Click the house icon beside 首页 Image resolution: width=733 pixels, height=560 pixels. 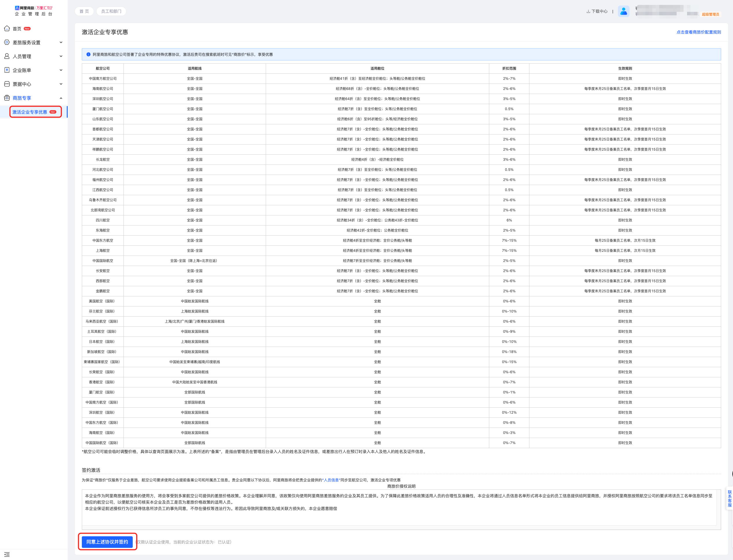click(7, 29)
